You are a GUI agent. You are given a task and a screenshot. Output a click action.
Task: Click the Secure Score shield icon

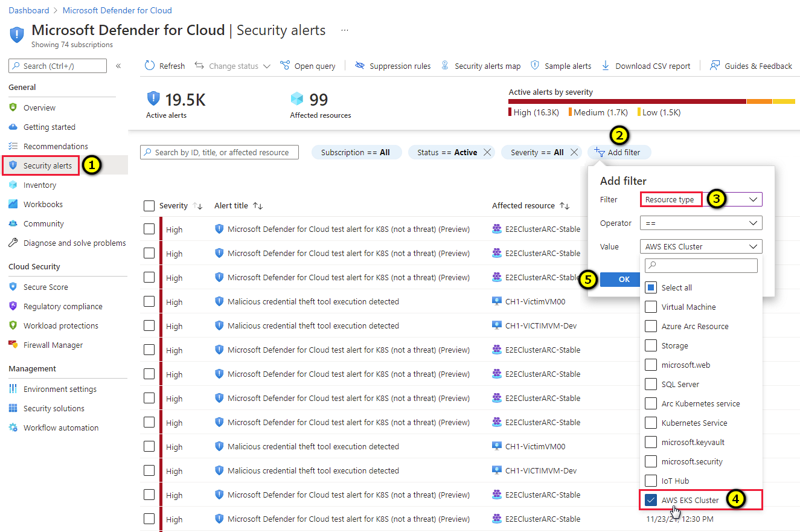coord(13,287)
